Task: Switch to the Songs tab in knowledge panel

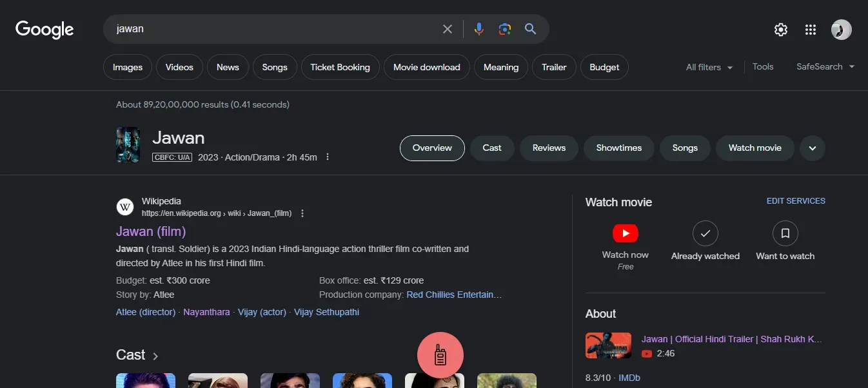Action: 685,148
